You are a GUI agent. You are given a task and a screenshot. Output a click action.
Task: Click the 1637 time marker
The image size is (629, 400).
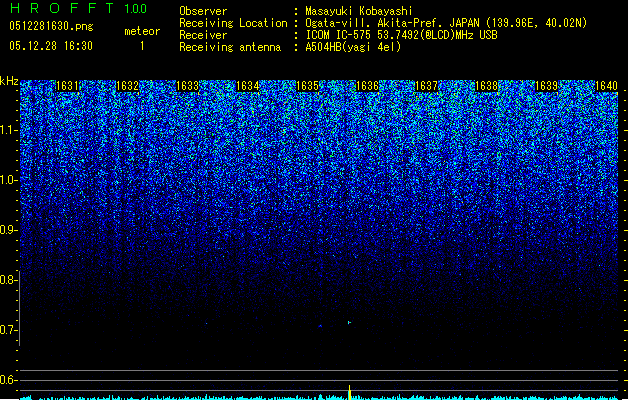(426, 86)
